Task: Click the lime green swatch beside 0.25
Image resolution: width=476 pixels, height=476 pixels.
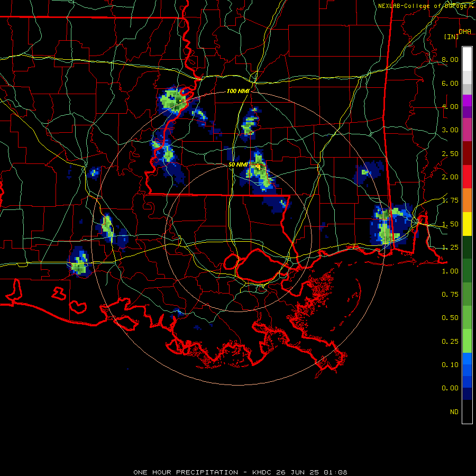Action: pyautogui.click(x=467, y=341)
